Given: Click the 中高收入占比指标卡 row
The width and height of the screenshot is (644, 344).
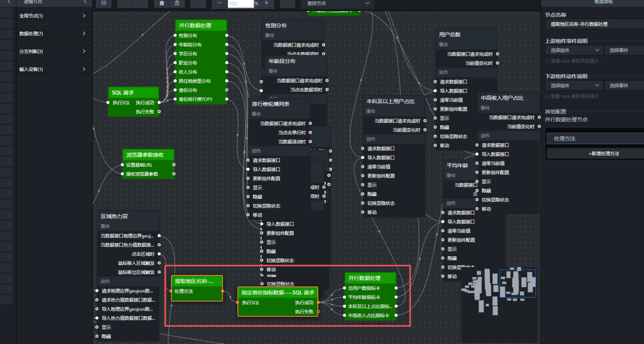Looking at the screenshot, I should 370,315.
